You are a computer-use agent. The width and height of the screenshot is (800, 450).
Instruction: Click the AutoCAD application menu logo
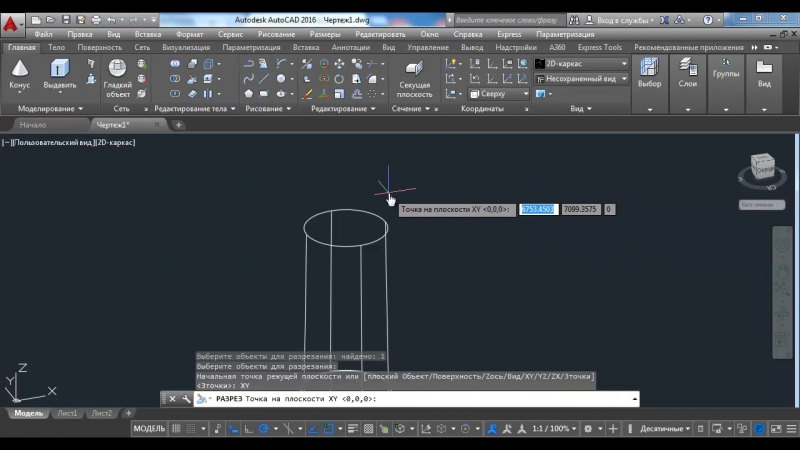click(x=11, y=23)
